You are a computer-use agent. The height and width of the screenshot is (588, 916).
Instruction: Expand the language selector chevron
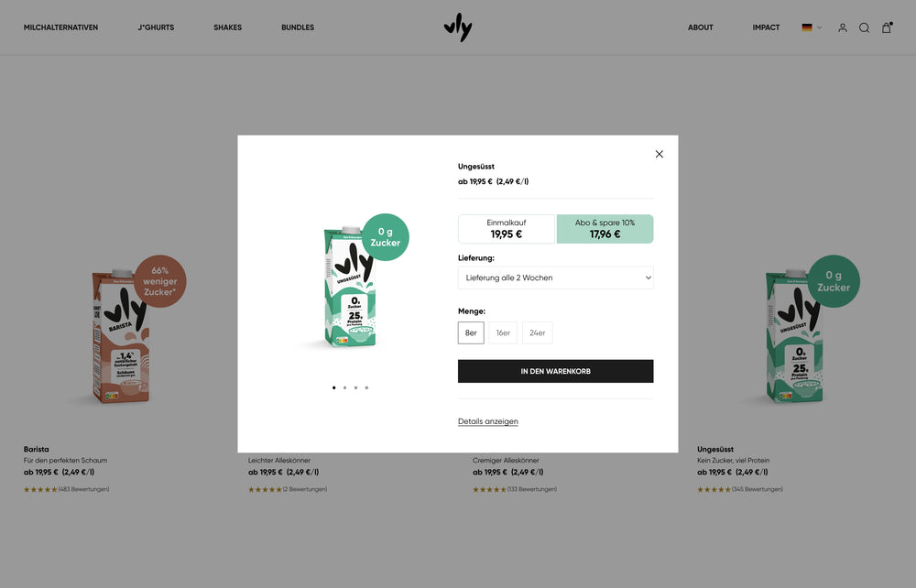pyautogui.click(x=819, y=27)
